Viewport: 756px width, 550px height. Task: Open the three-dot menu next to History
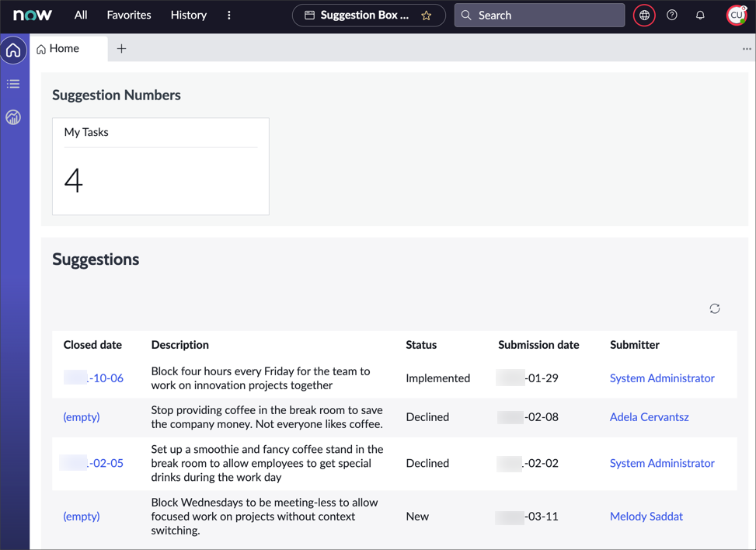[x=228, y=15]
